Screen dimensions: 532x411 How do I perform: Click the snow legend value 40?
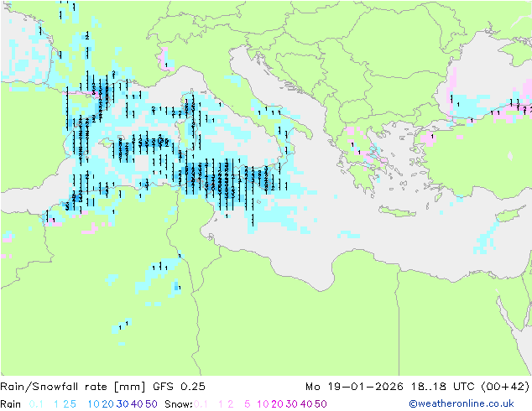[x=306, y=404]
